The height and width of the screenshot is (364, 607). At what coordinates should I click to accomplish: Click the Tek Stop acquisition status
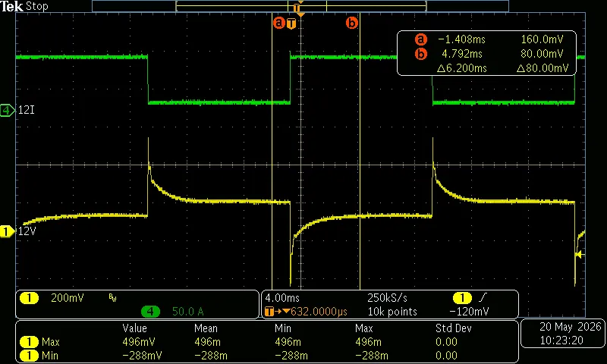tap(24, 6)
